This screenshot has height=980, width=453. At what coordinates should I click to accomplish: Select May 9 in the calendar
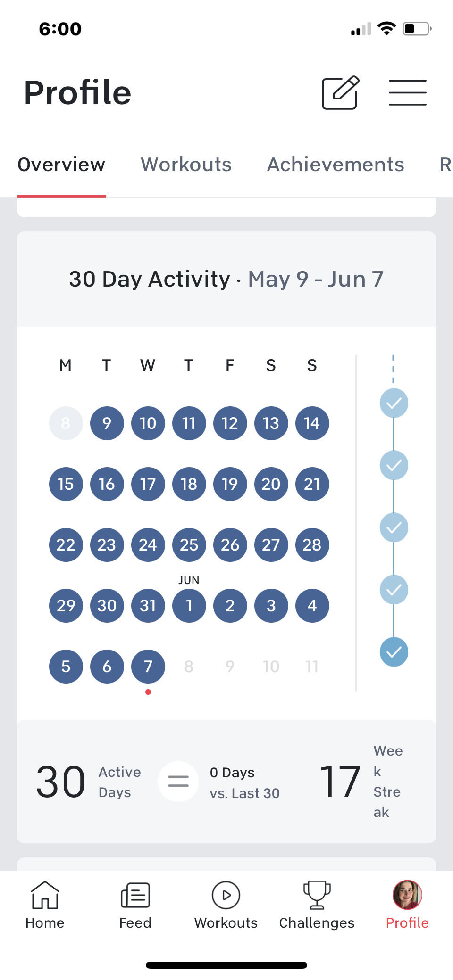tap(107, 423)
